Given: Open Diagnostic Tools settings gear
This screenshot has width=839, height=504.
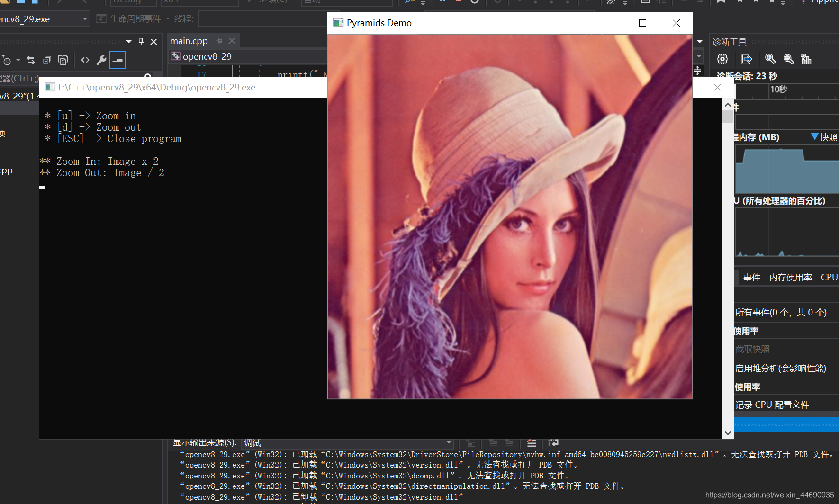Looking at the screenshot, I should click(722, 59).
